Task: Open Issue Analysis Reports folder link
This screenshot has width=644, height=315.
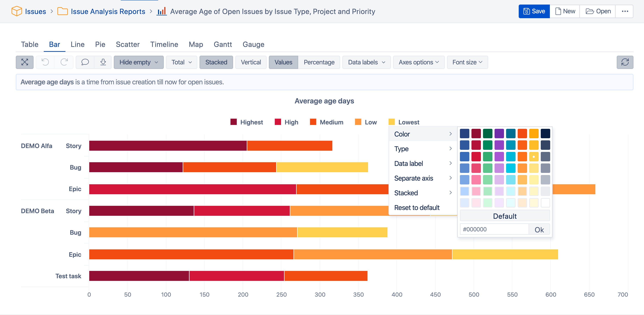Action: 108,12
